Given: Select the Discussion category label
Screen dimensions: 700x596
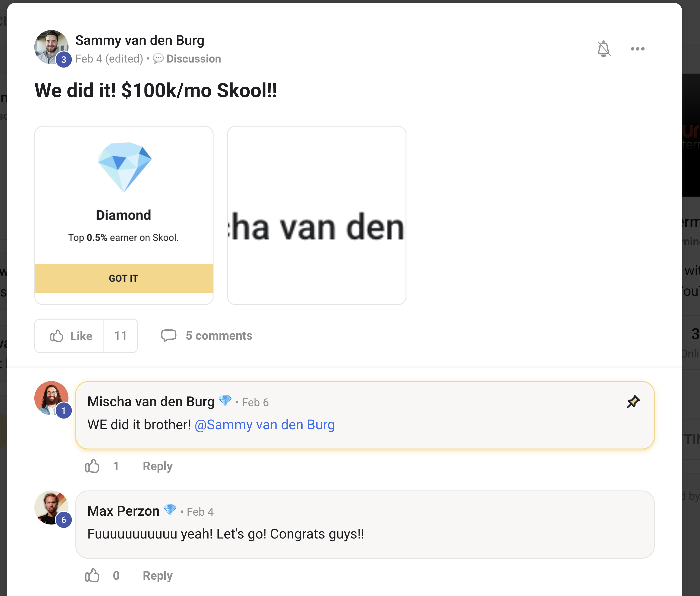Looking at the screenshot, I should (193, 59).
